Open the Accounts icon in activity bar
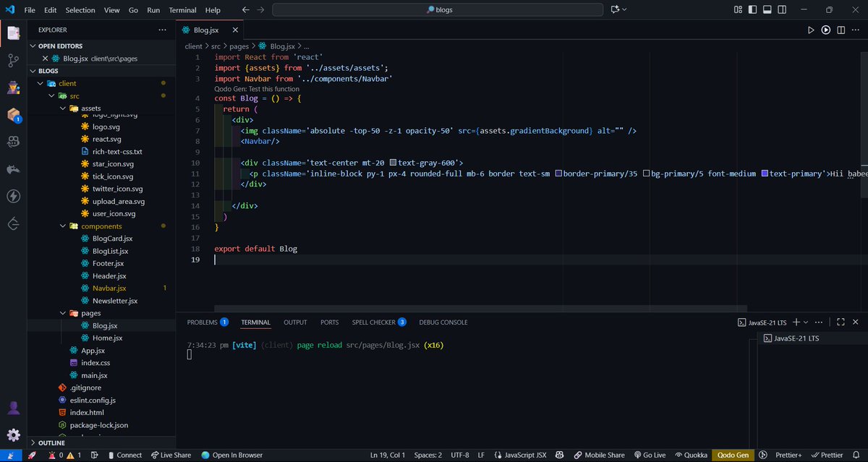This screenshot has width=868, height=462. coord(14,408)
